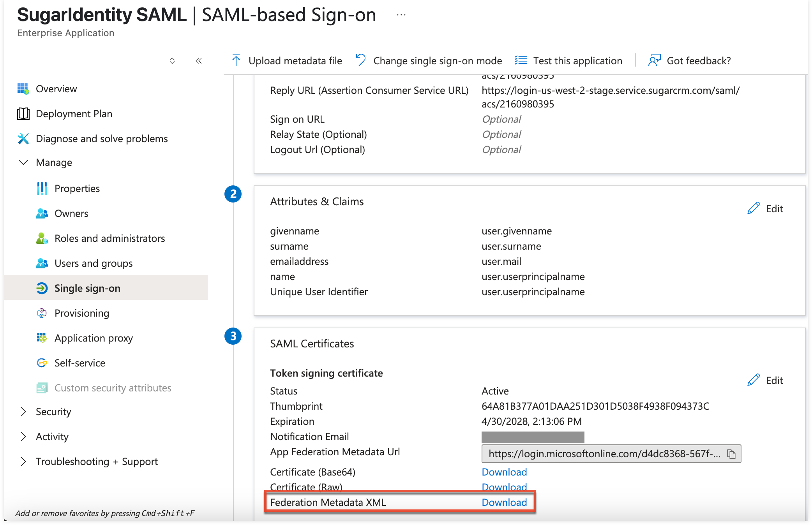
Task: Click the ellipsis next to SAML-based Sign-on
Action: [401, 15]
